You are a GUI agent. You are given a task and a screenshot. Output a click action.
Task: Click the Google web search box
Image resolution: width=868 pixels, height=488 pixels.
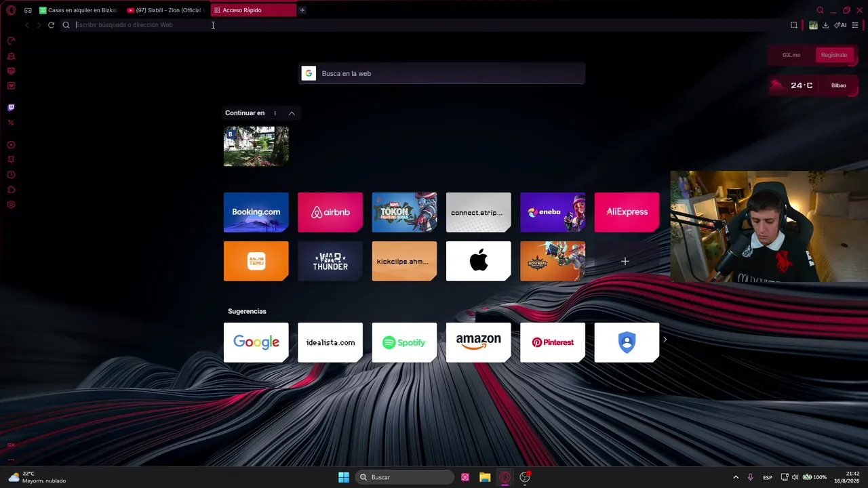click(442, 73)
